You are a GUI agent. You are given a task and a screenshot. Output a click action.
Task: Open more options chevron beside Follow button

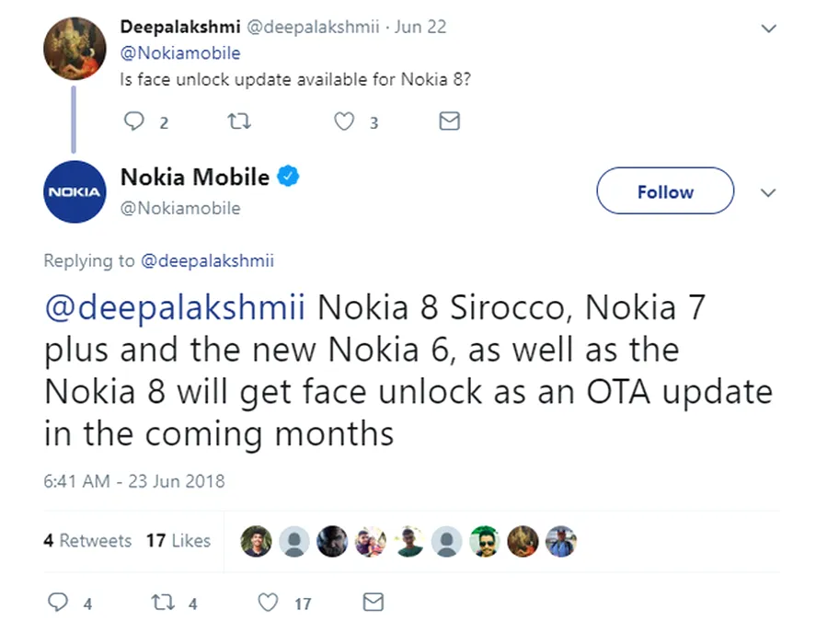[x=769, y=192]
